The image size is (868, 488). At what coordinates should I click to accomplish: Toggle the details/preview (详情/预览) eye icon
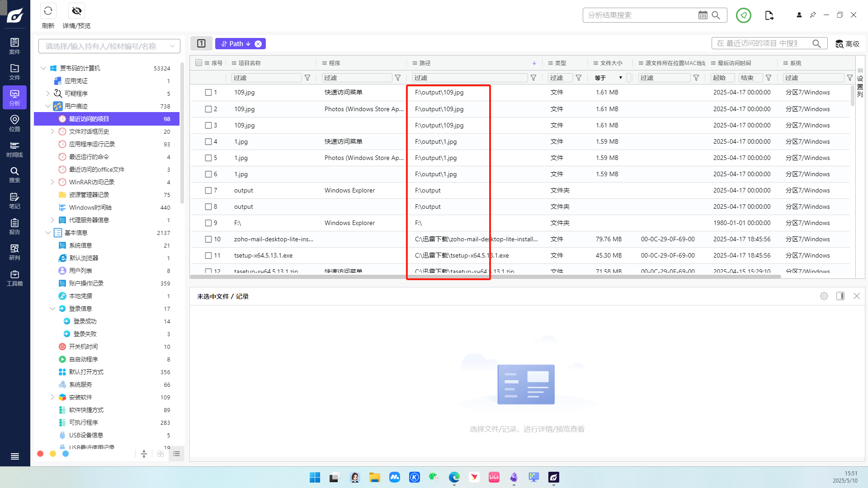coord(77,11)
